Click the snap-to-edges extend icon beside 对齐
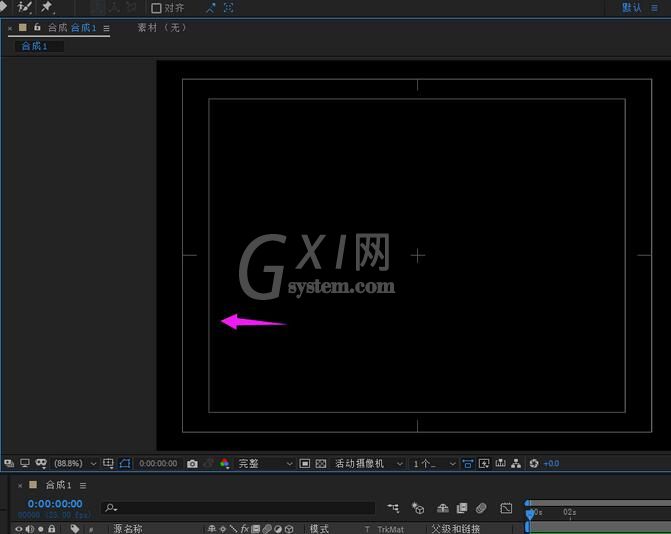671x534 pixels. pyautogui.click(x=211, y=8)
